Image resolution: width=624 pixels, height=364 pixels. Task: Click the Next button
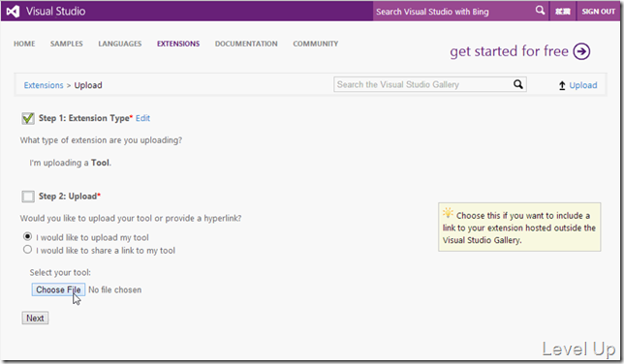point(35,318)
